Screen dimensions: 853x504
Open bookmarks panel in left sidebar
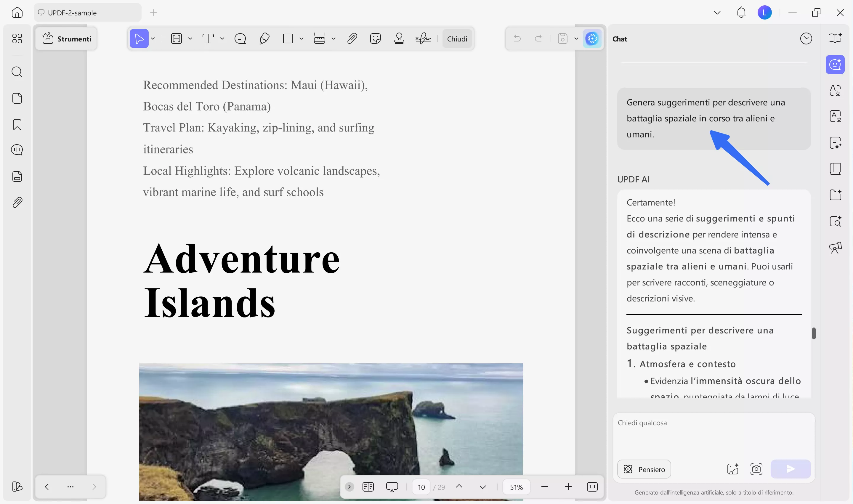click(x=17, y=124)
